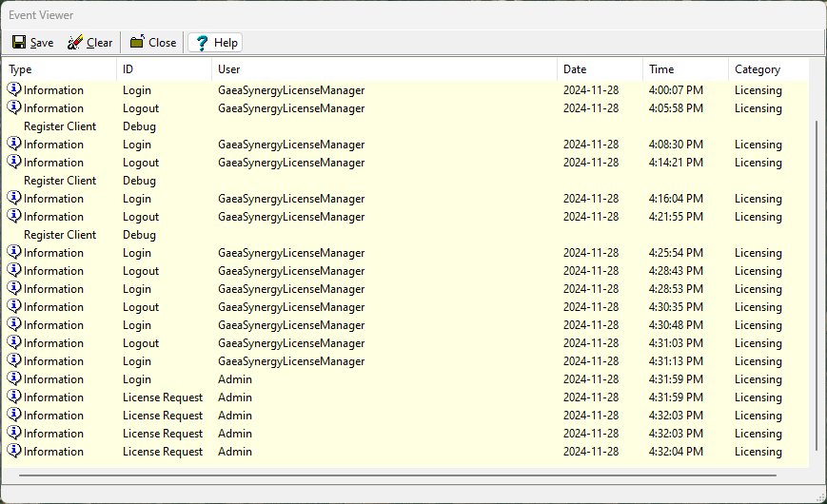Sort by the Category column header

(x=768, y=69)
